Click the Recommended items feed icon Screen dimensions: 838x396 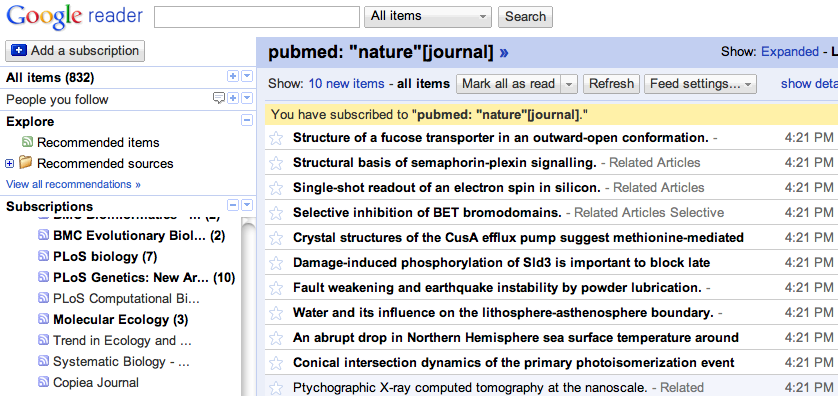27,142
